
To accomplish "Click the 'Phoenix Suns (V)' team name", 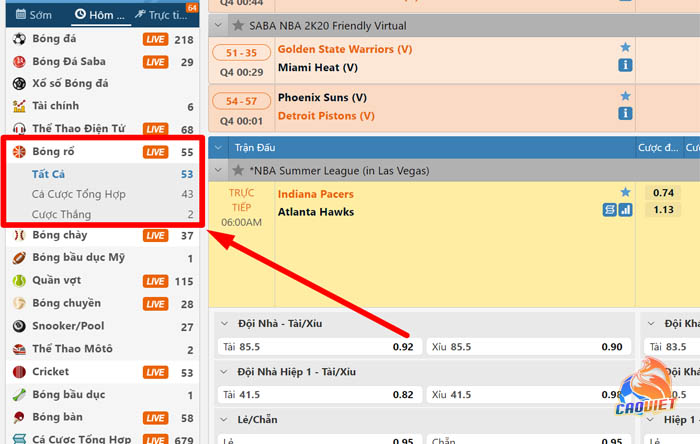I will [322, 97].
